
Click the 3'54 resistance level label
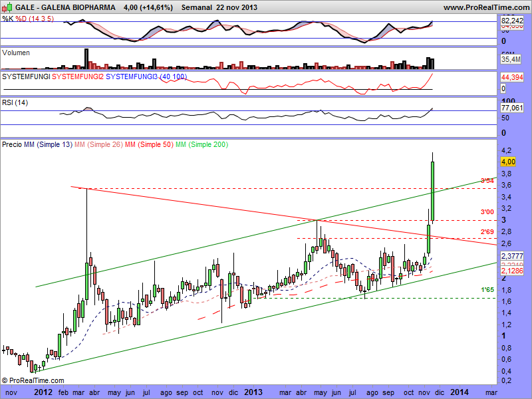pyautogui.click(x=487, y=181)
